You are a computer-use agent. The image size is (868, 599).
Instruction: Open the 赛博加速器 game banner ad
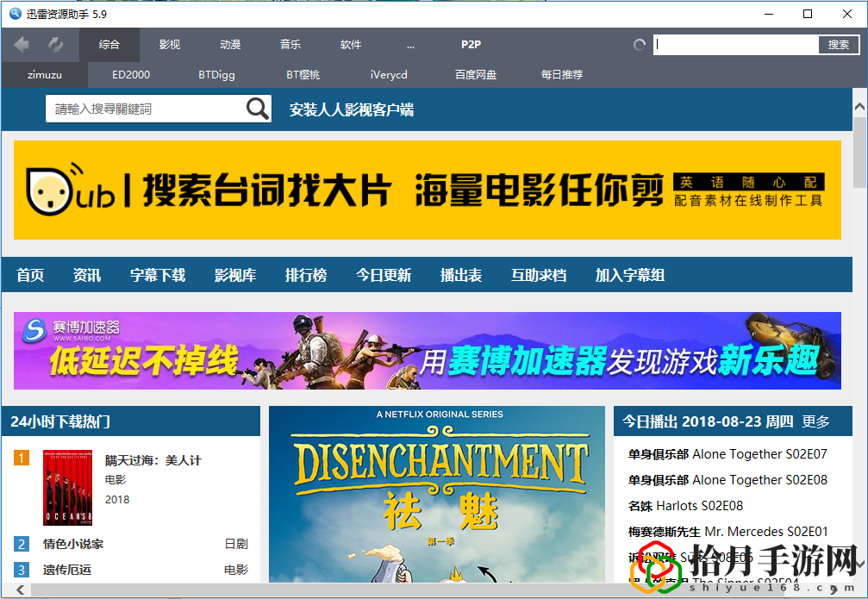[x=428, y=351]
